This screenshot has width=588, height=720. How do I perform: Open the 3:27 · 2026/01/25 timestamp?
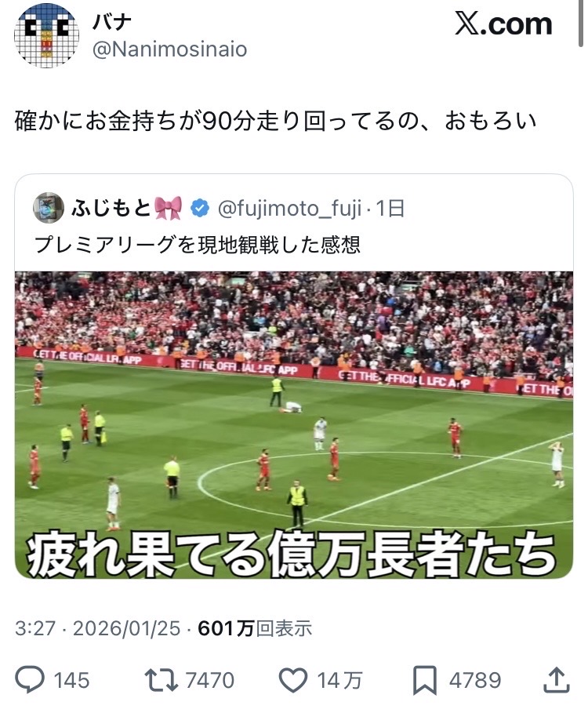pyautogui.click(x=97, y=628)
